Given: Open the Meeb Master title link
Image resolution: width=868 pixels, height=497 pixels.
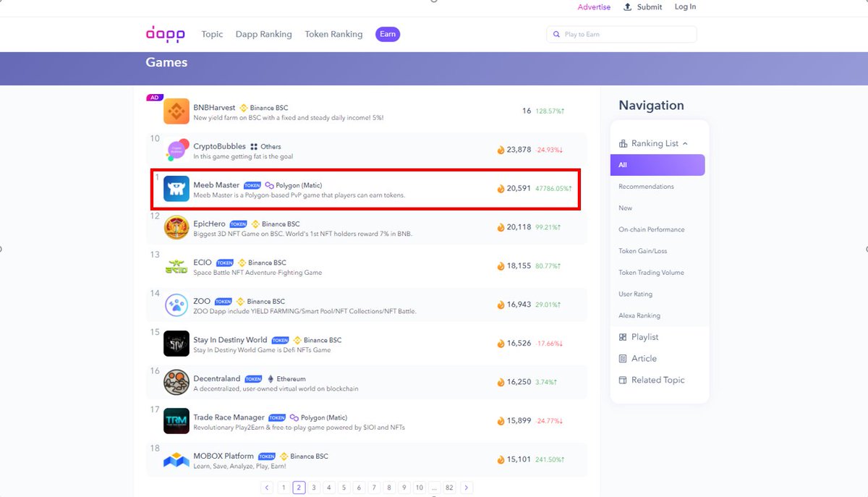Looking at the screenshot, I should [x=216, y=185].
